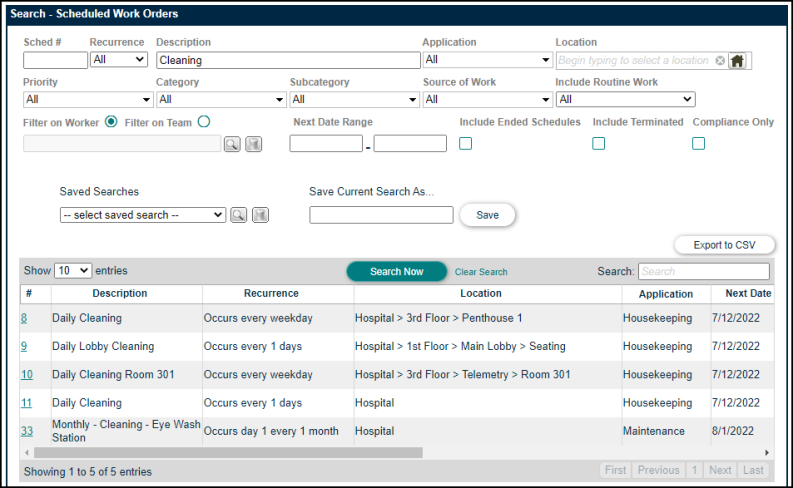Click the Clear Search link
The image size is (793, 488).
pos(481,272)
